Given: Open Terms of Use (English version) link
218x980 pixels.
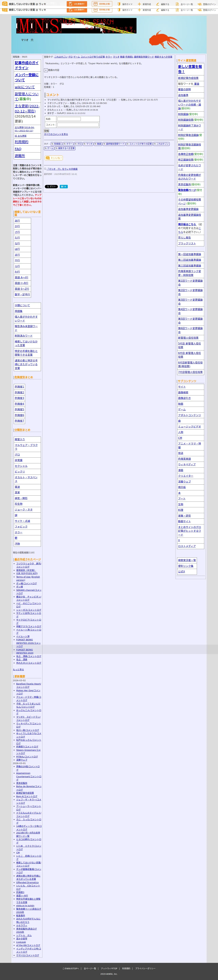Looking at the screenshot, I should [x=28, y=578].
